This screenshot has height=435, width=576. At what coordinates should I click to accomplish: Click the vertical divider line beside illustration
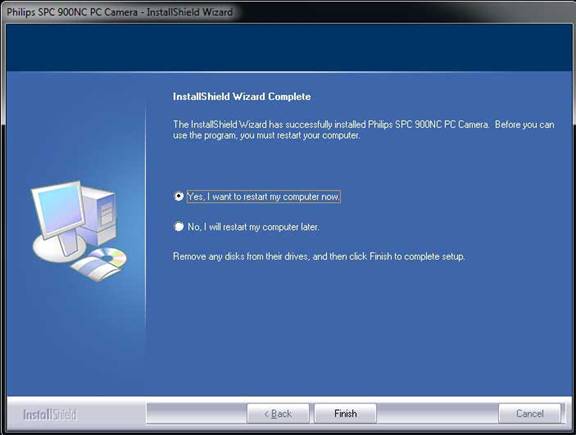tap(146, 217)
